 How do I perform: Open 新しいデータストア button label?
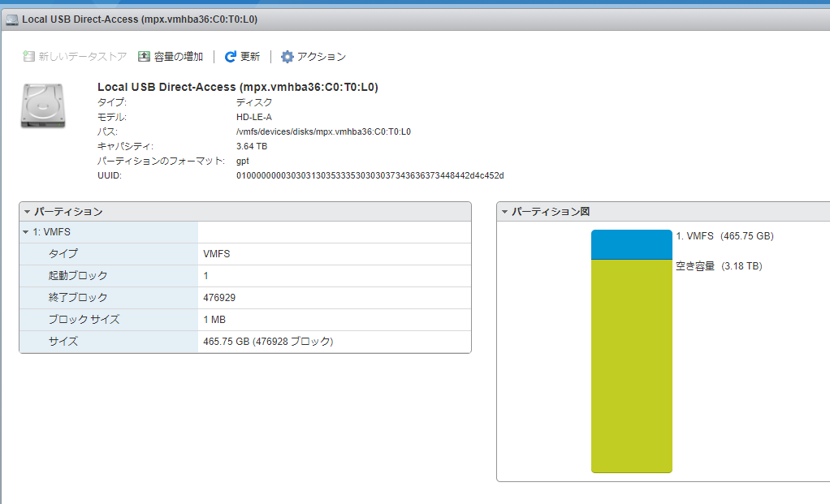83,57
